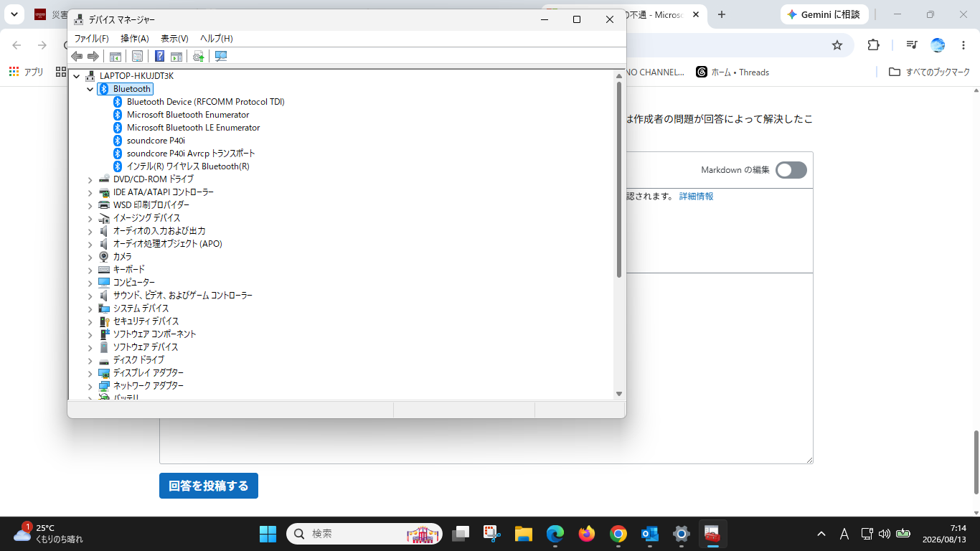Collapse the LAPTOP-HKUJDT3K root node chevron
The image size is (980, 551).
[76, 76]
